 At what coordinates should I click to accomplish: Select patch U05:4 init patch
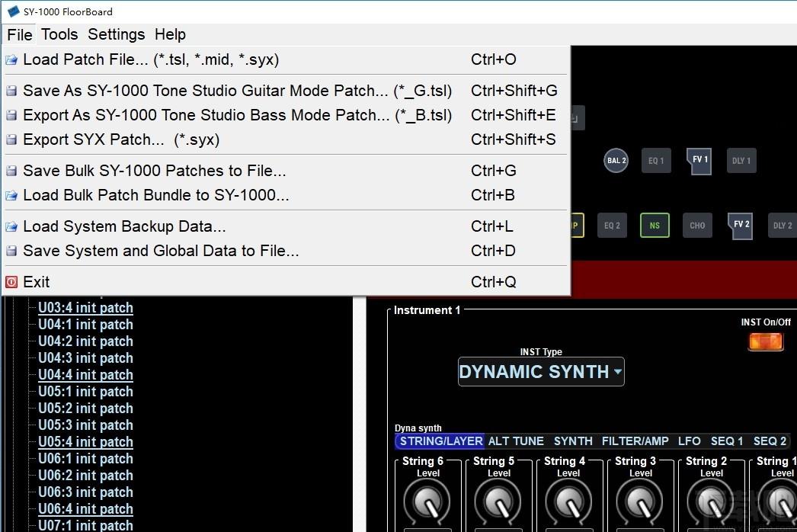(x=85, y=442)
